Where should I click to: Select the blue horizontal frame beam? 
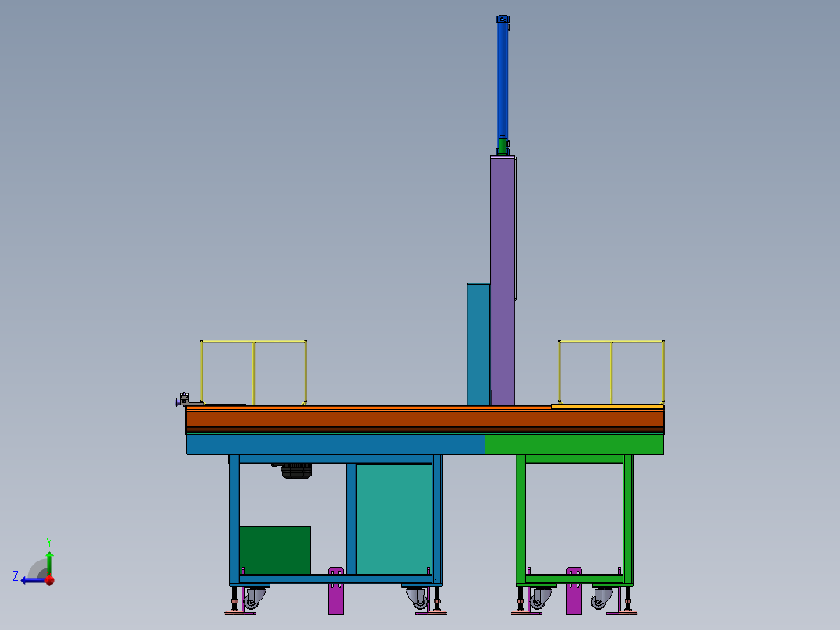(336, 444)
